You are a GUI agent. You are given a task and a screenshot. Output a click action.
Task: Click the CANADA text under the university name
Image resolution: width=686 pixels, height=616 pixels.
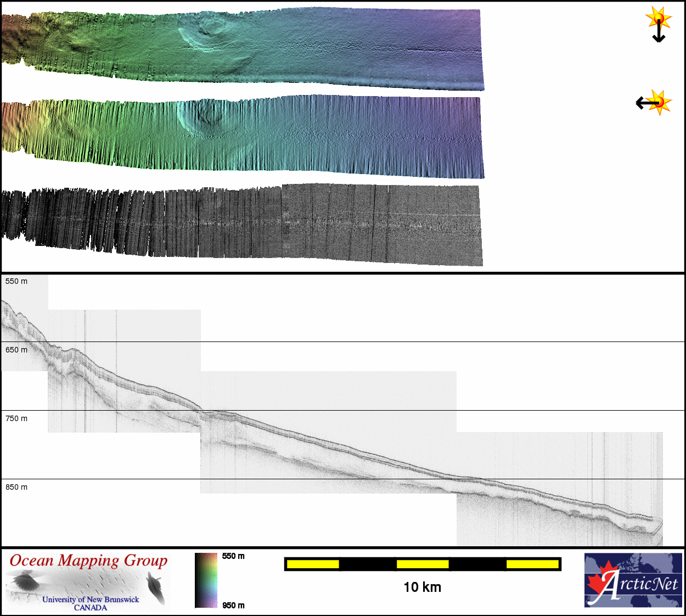[91, 608]
